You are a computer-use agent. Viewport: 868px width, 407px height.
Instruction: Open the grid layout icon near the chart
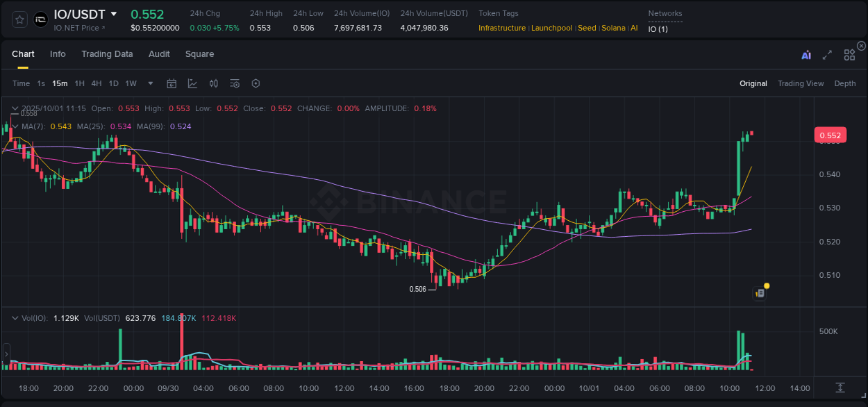click(849, 54)
